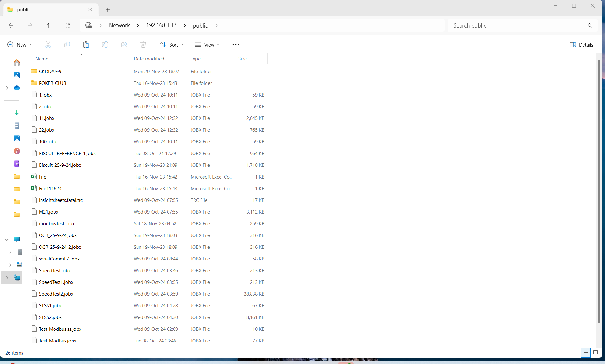Navigate to 192.168.1.17 via breadcrumb
The width and height of the screenshot is (605, 364).
point(161,25)
